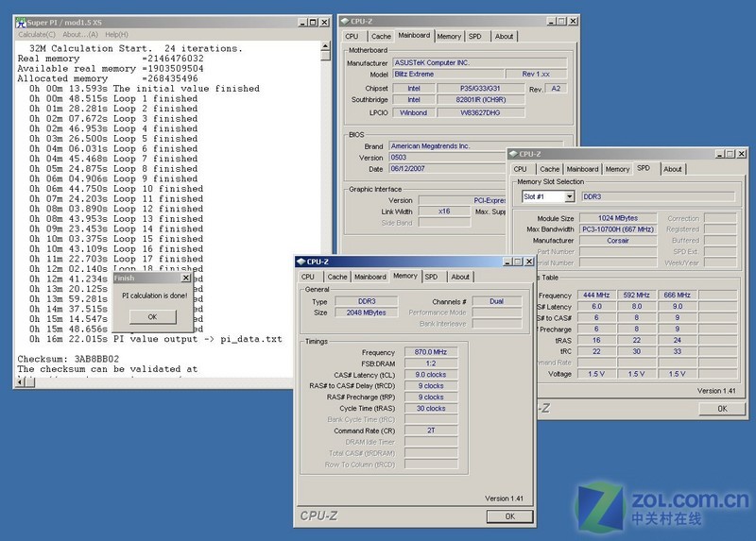Open Mainboard tab in SPD CPU-Z window

[x=582, y=169]
